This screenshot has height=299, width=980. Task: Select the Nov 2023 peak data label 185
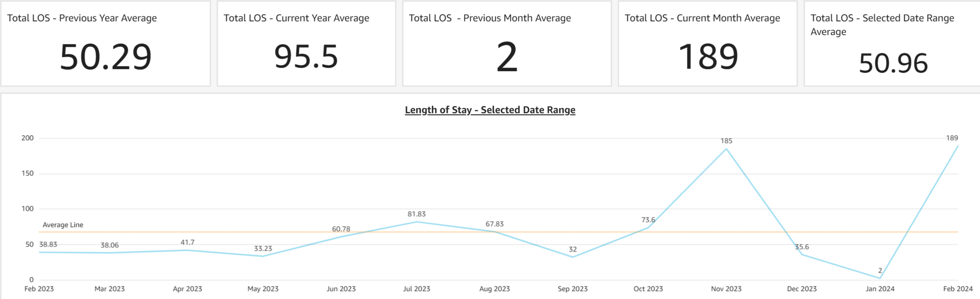pos(726,140)
